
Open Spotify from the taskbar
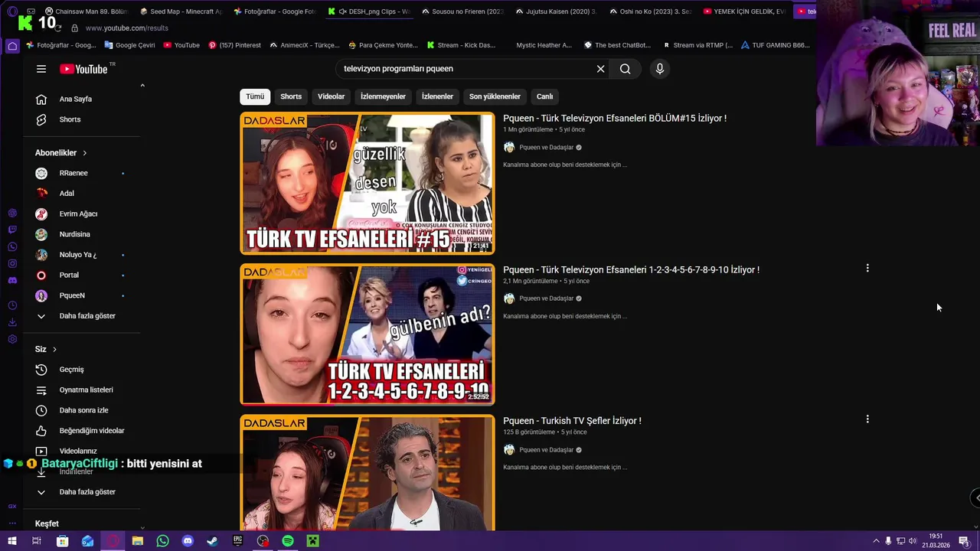[288, 541]
